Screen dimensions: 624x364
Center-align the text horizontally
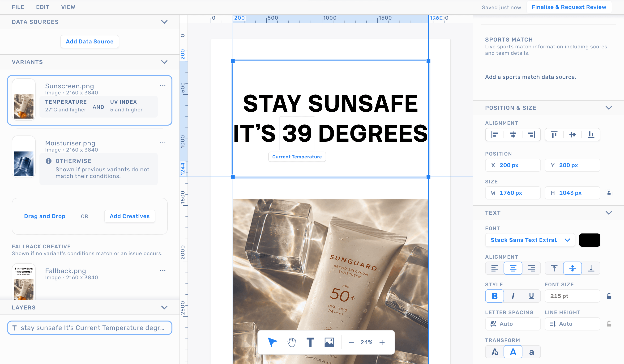513,268
